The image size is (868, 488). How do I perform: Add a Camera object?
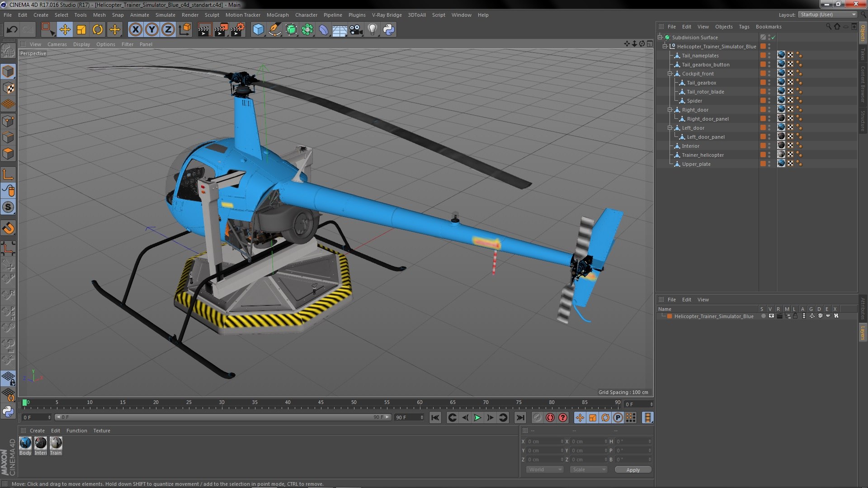coord(356,30)
